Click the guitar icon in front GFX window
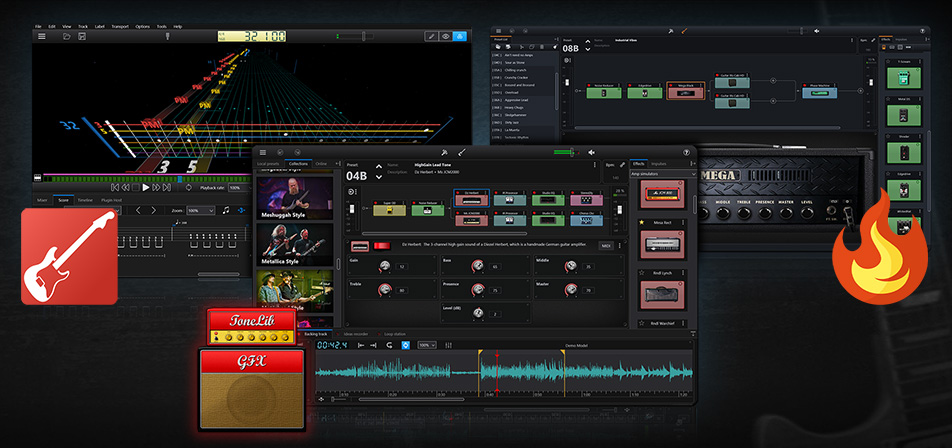Image resolution: width=952 pixels, height=448 pixels. (462, 152)
